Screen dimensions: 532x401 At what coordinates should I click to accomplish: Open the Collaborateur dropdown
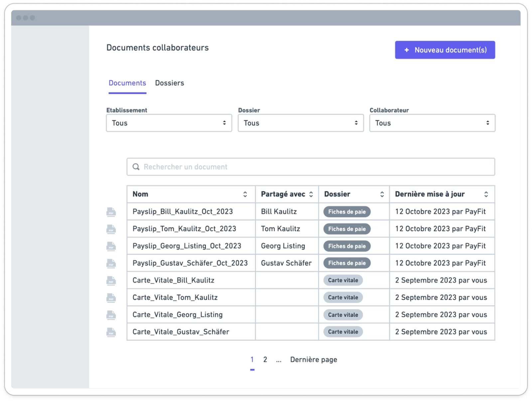(432, 123)
